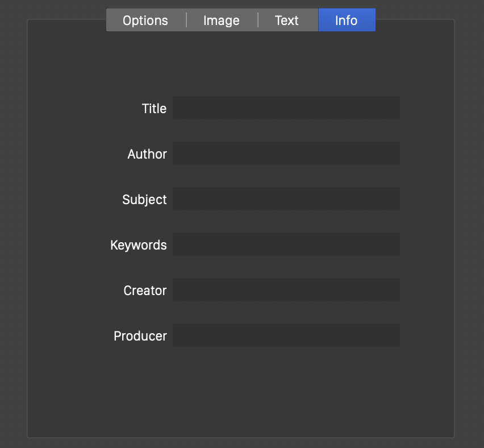Click the Keywords label text

[139, 245]
